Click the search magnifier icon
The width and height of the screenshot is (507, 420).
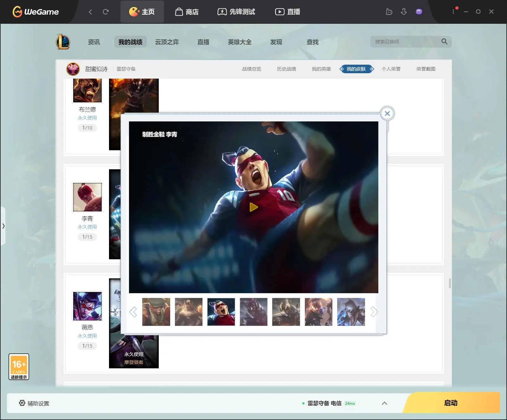444,42
